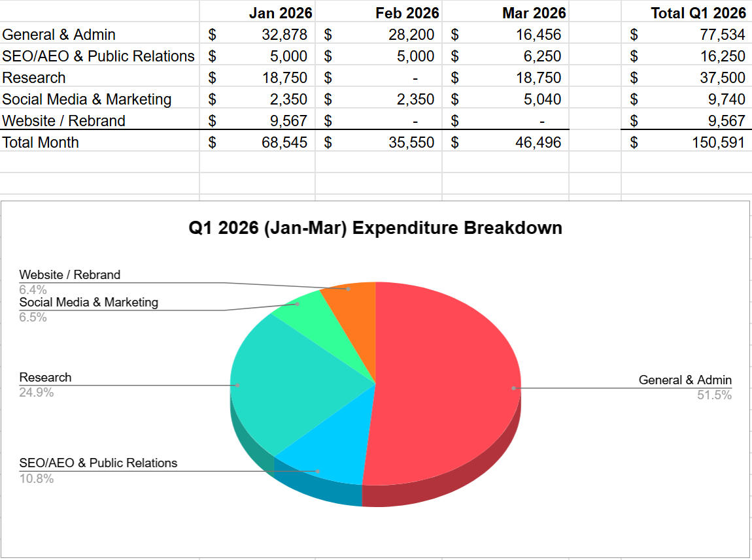Click the 24.9% chart percentage label
Screen dimensions: 752x560
(37, 393)
